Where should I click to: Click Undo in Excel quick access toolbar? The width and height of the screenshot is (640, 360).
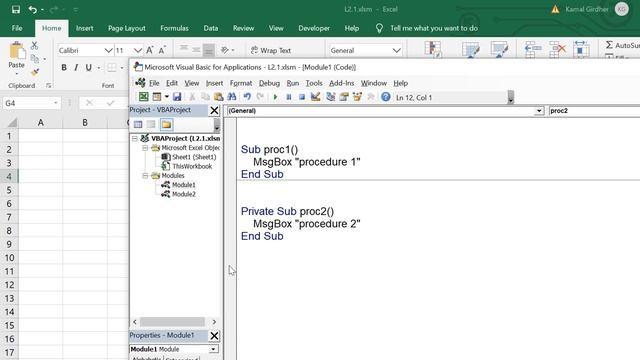pyautogui.click(x=33, y=9)
